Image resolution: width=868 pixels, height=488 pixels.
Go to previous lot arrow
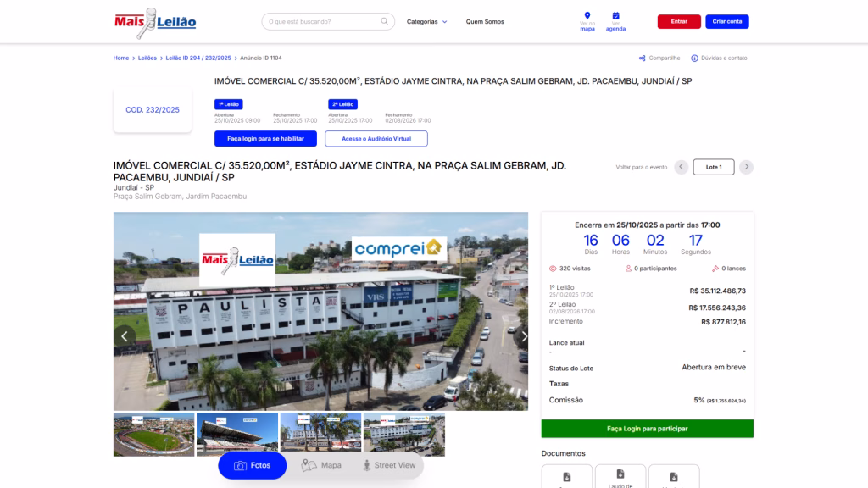[681, 167]
